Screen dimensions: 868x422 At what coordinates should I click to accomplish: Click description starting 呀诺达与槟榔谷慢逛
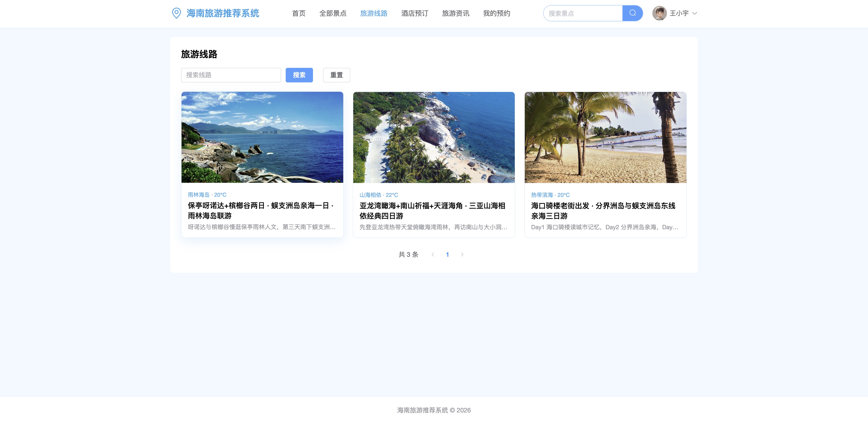tap(262, 227)
